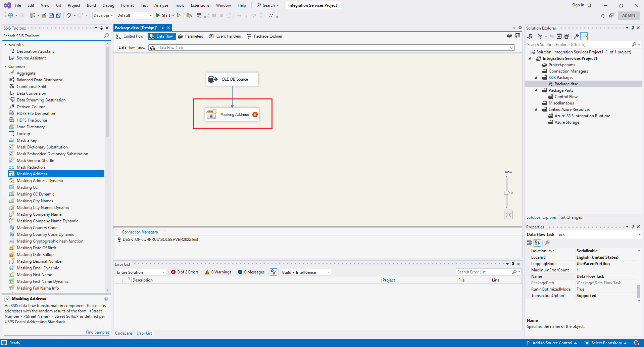
Task: Click the Save All toolbar icon
Action: 59,15
